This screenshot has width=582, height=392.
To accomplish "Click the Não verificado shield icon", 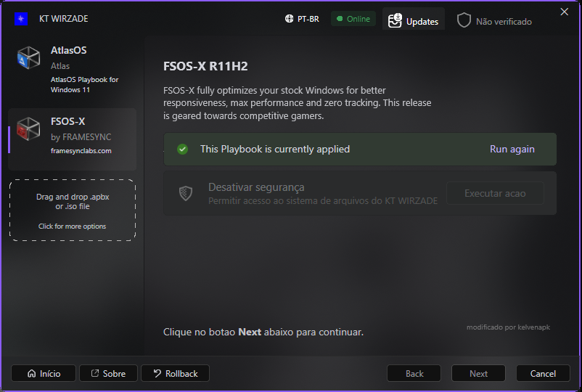I will [464, 20].
